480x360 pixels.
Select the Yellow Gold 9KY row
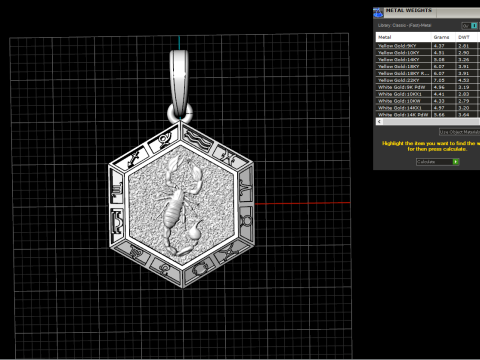428,46
